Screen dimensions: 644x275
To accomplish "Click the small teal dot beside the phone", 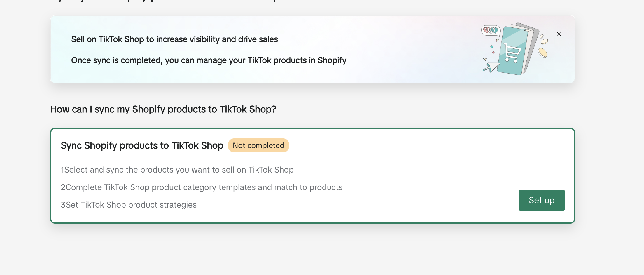I will point(492,47).
